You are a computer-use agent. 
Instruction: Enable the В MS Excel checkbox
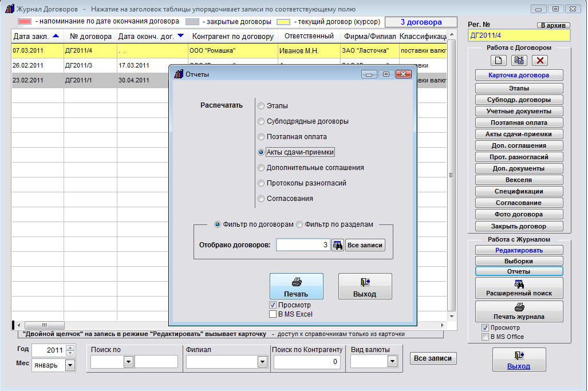pyautogui.click(x=273, y=314)
